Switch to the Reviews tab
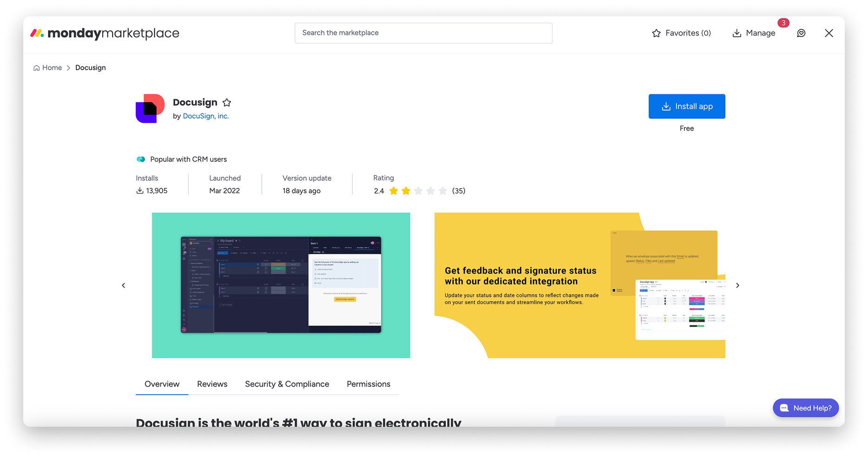This screenshot has height=457, width=868. coord(212,384)
